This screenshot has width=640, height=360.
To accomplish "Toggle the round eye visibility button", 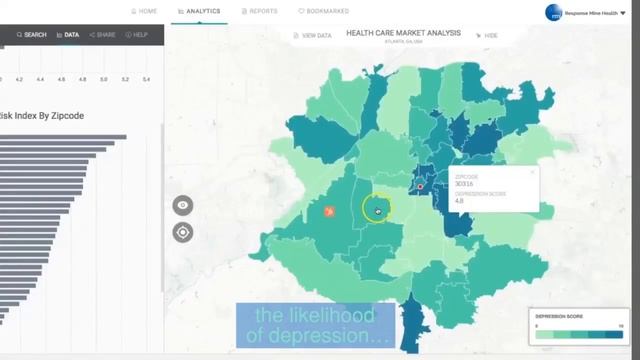I will [183, 205].
